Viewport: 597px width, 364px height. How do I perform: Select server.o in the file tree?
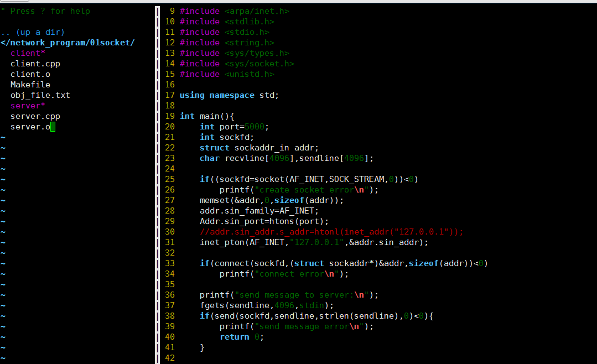point(30,127)
